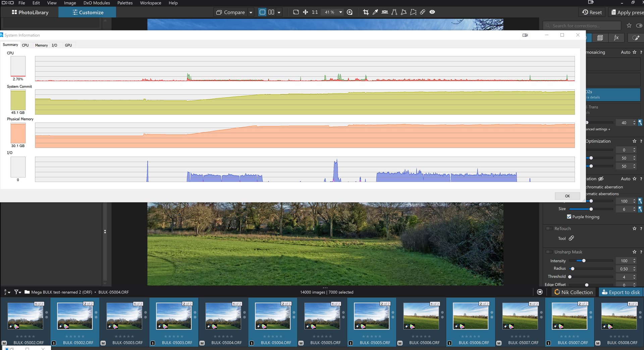Adjust the Unsharp Mask Intensity slider
This screenshot has height=350, width=644.
[x=584, y=261]
